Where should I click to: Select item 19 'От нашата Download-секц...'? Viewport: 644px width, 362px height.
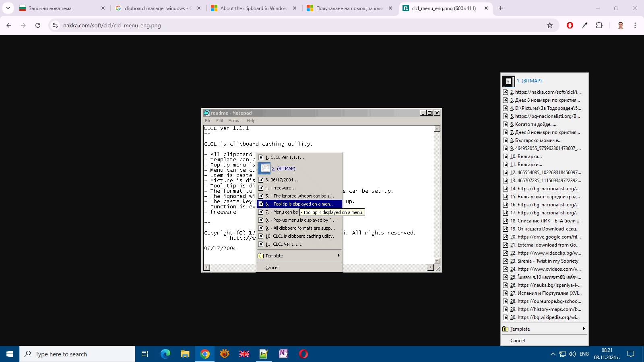pos(545,229)
